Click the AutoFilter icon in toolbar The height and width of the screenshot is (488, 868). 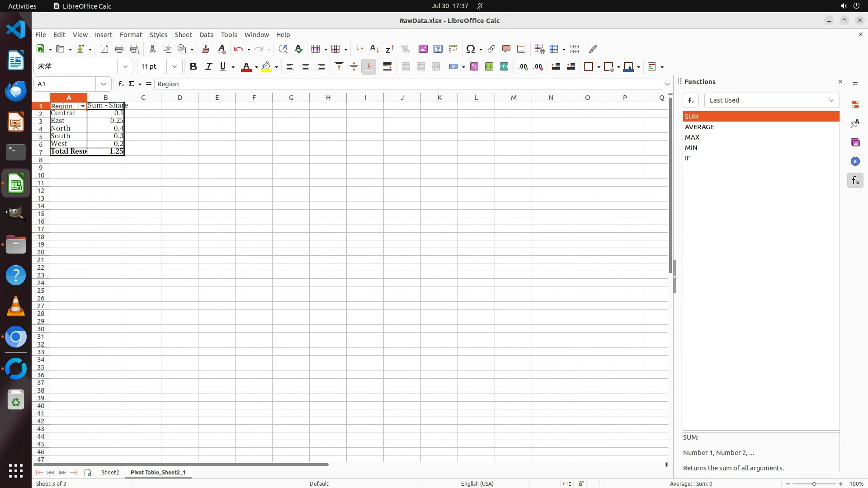point(405,49)
